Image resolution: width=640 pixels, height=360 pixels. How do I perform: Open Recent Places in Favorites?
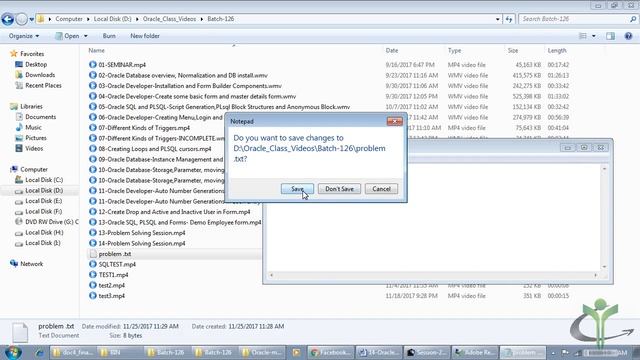pos(43,86)
